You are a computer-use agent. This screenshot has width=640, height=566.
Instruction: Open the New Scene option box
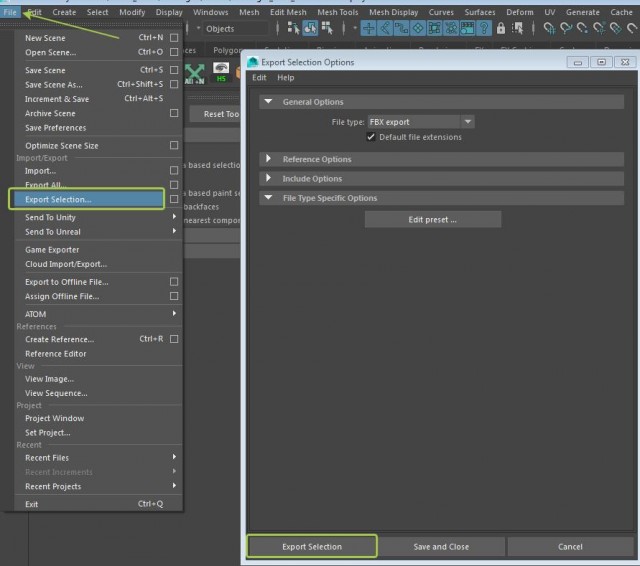[174, 38]
